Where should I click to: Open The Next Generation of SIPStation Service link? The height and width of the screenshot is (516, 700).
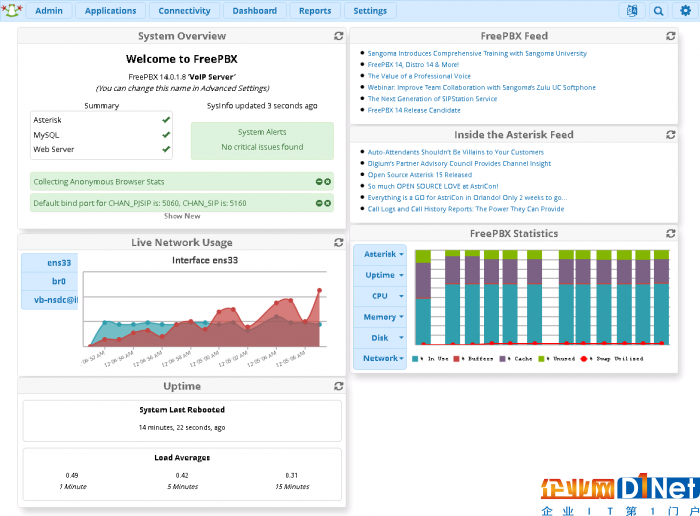pyautogui.click(x=432, y=99)
